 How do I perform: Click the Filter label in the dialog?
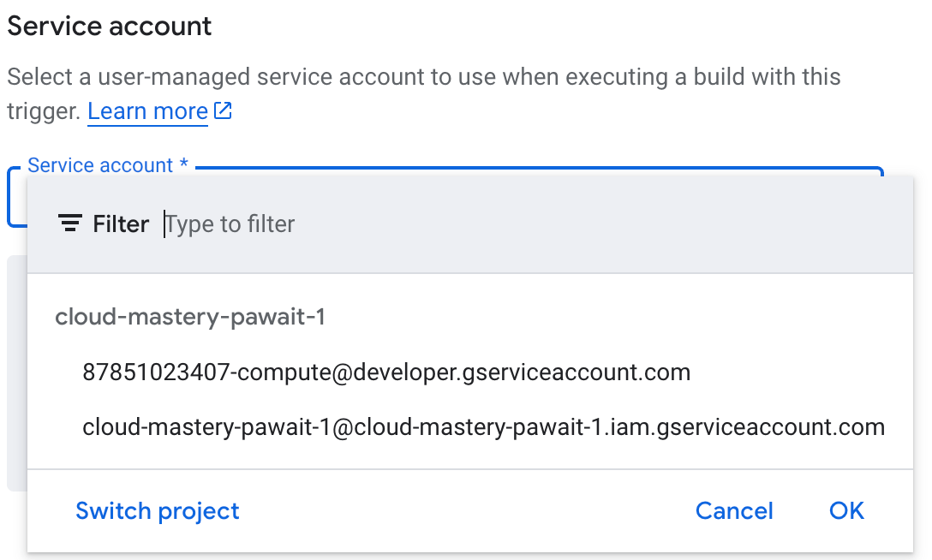121,223
